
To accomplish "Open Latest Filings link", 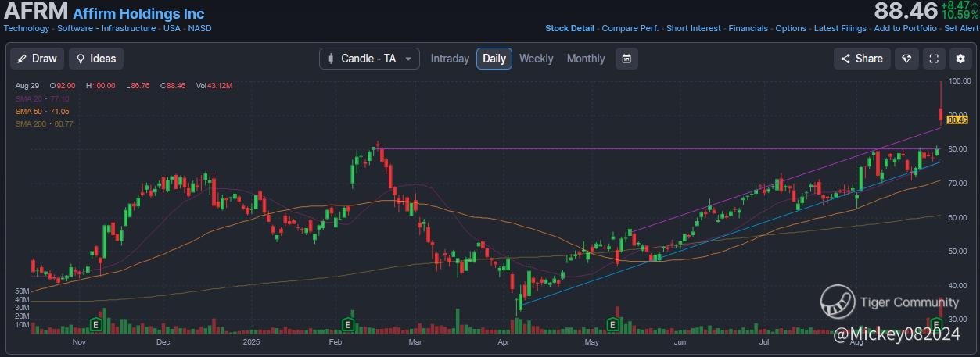I will coord(840,28).
